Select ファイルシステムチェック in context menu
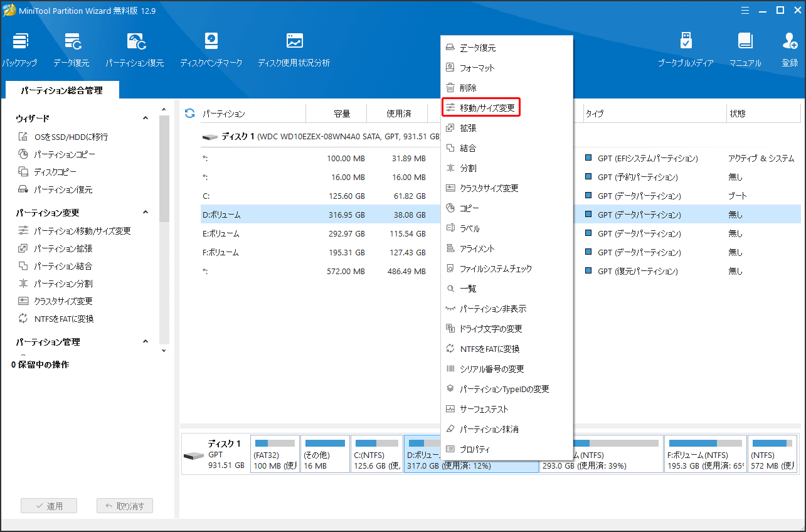This screenshot has width=806, height=532. [x=507, y=269]
